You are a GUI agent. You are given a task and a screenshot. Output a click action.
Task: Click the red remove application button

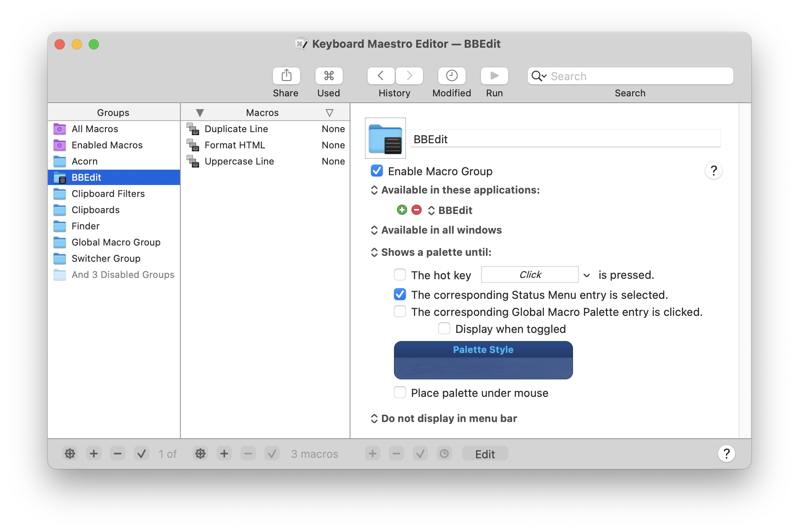coord(417,210)
